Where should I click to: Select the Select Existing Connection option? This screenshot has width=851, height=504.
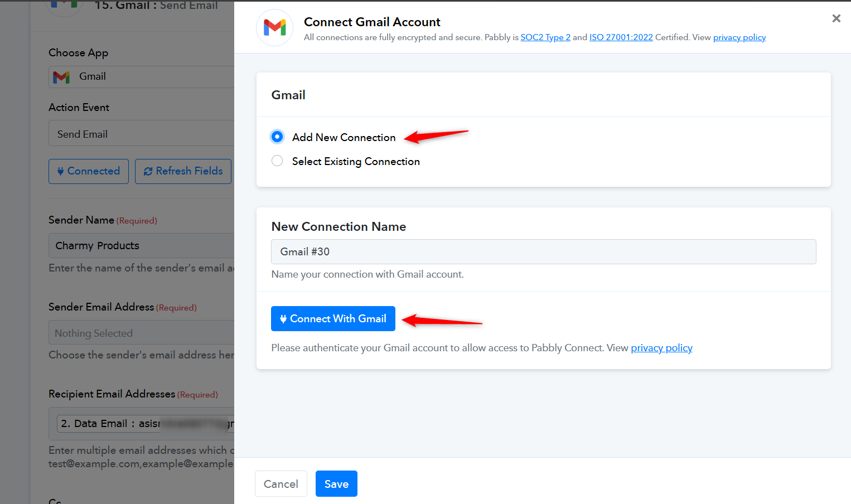[x=277, y=161]
